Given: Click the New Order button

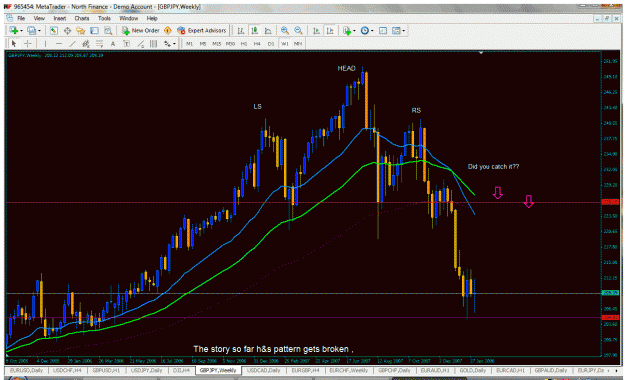Looking at the screenshot, I should (140, 30).
